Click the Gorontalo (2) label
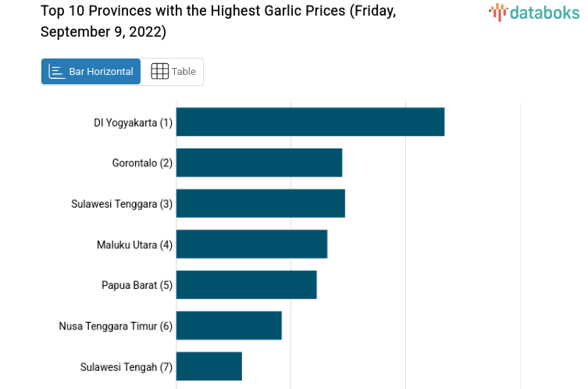588x389 pixels. [142, 163]
